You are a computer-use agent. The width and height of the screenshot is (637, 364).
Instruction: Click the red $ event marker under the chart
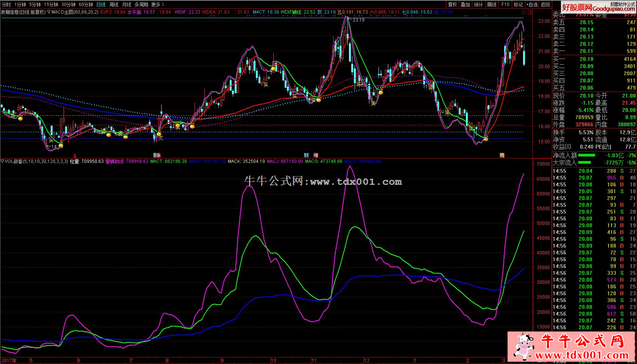click(x=75, y=155)
